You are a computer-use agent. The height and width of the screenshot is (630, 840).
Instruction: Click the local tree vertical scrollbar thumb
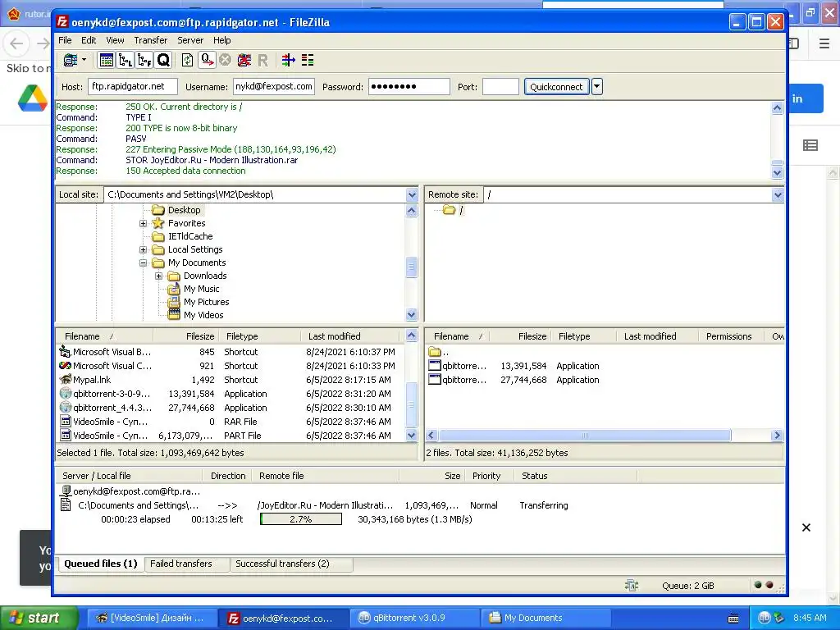coord(412,267)
